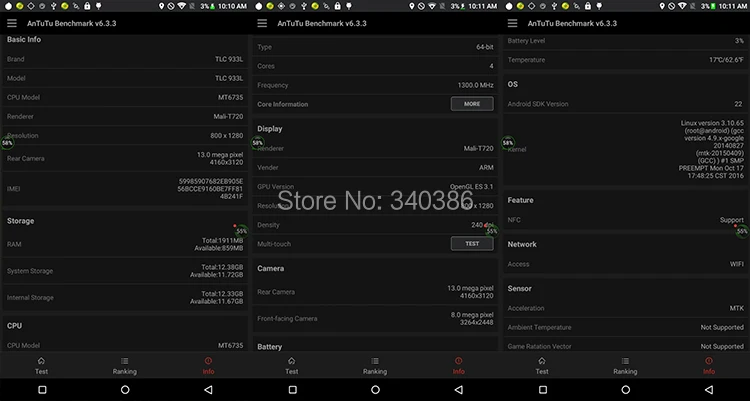750x401 pixels.
Task: Tap recent apps square on the Display screen
Action: (292, 390)
